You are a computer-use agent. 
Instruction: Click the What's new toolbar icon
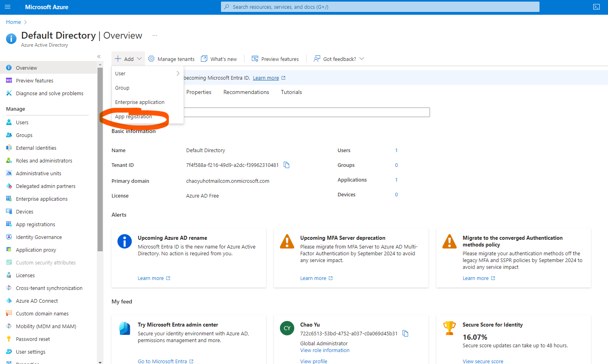pos(204,59)
